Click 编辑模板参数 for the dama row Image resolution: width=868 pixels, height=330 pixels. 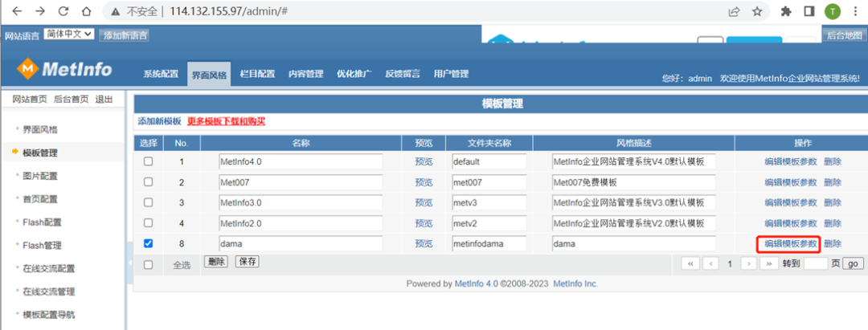click(791, 244)
